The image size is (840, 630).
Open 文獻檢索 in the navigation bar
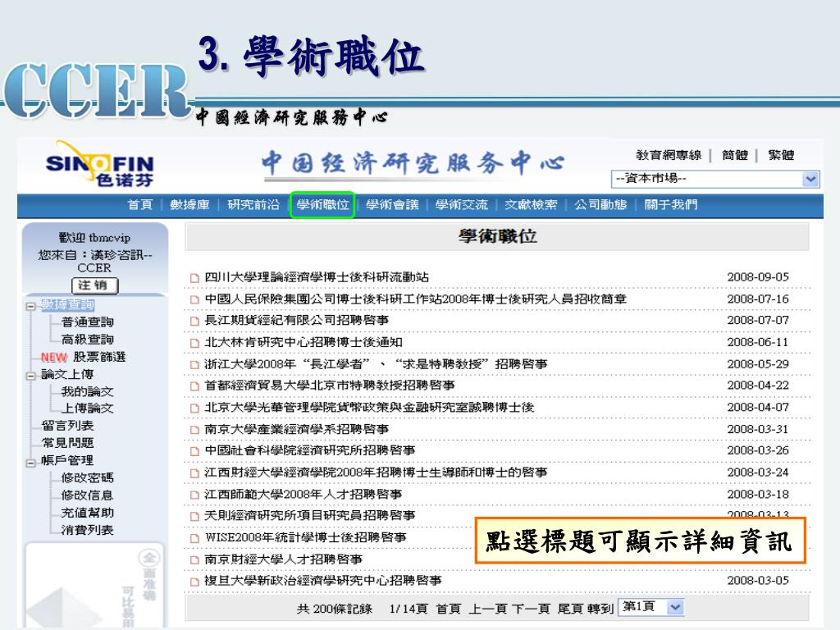tap(531, 204)
